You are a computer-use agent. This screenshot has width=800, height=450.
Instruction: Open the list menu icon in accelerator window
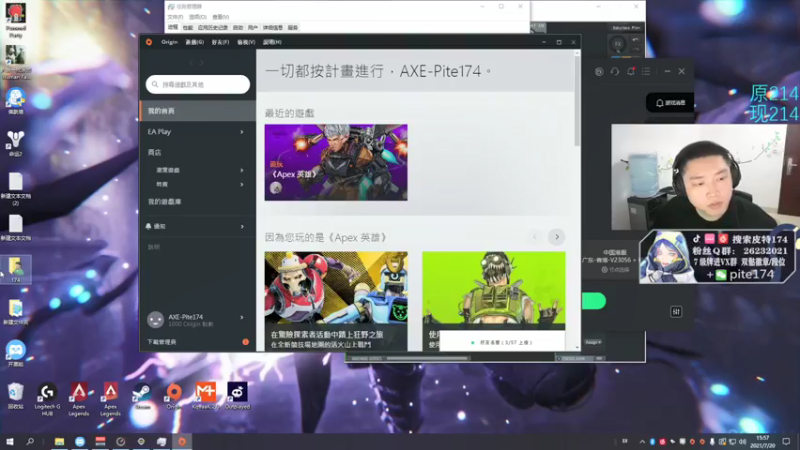(646, 71)
